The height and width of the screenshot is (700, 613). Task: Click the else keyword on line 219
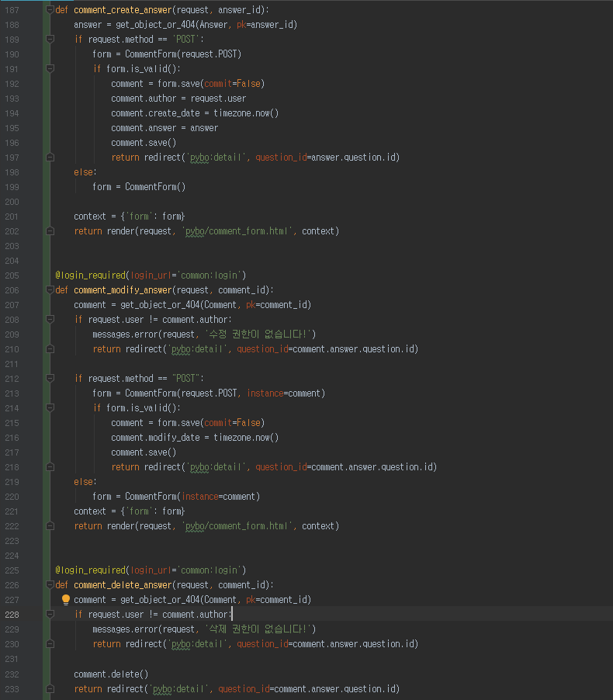(84, 482)
